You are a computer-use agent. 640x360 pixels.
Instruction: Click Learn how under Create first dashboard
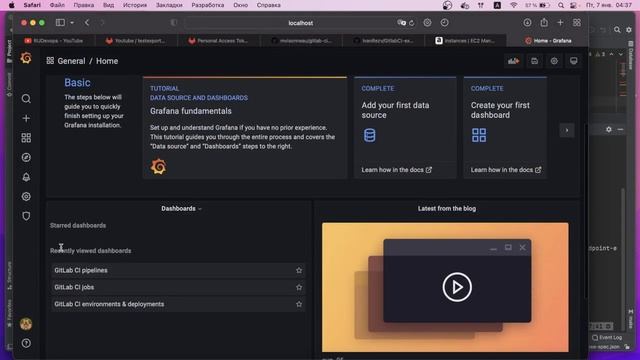pyautogui.click(x=506, y=170)
